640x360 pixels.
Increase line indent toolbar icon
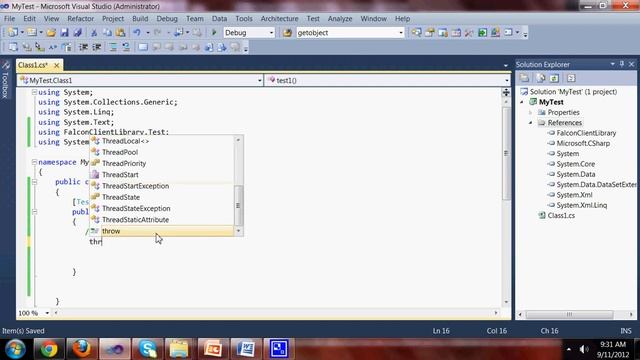click(97, 47)
